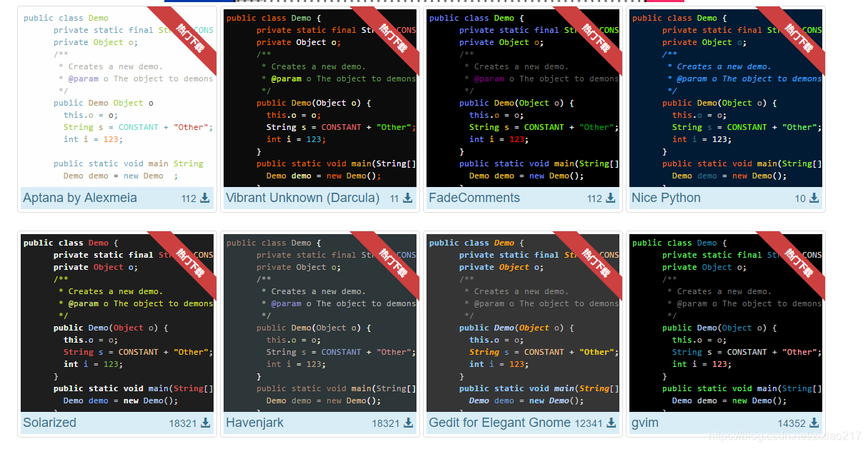View the Vibrant Unknown (Darcula) code preview
Image resolution: width=868 pixels, height=449 pixels.
320,99
